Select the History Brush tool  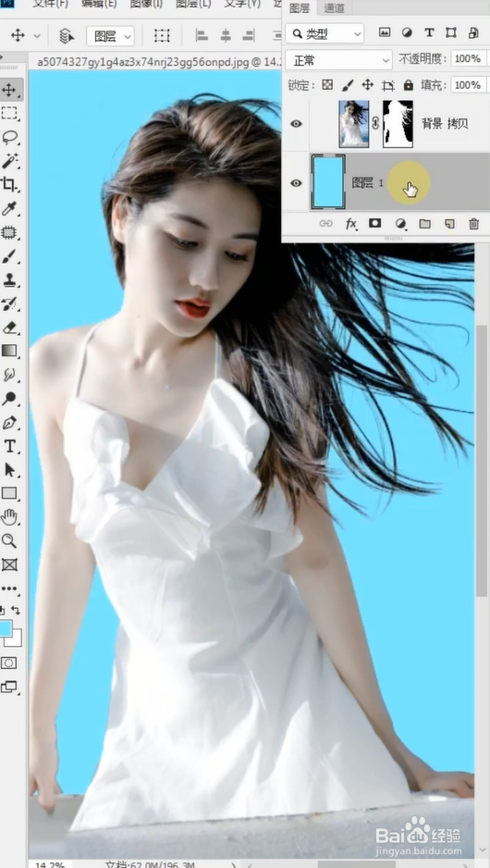coord(9,304)
